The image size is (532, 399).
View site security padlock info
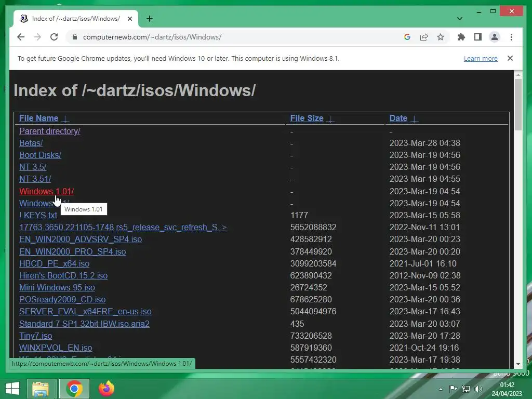point(75,37)
